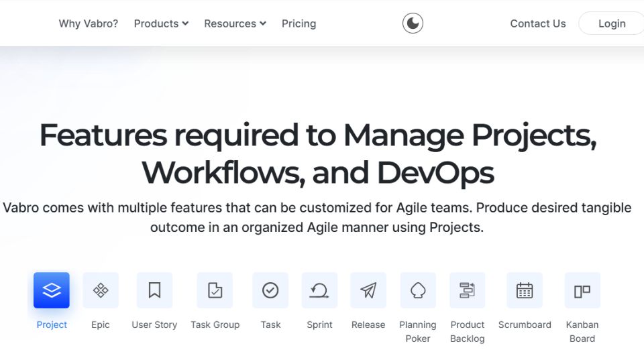644x362 pixels.
Task: Toggle dark mode with moon icon
Action: pyautogui.click(x=413, y=23)
